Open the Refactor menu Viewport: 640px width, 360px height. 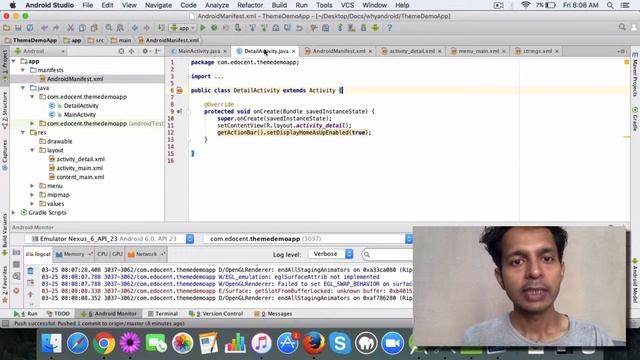pos(250,5)
